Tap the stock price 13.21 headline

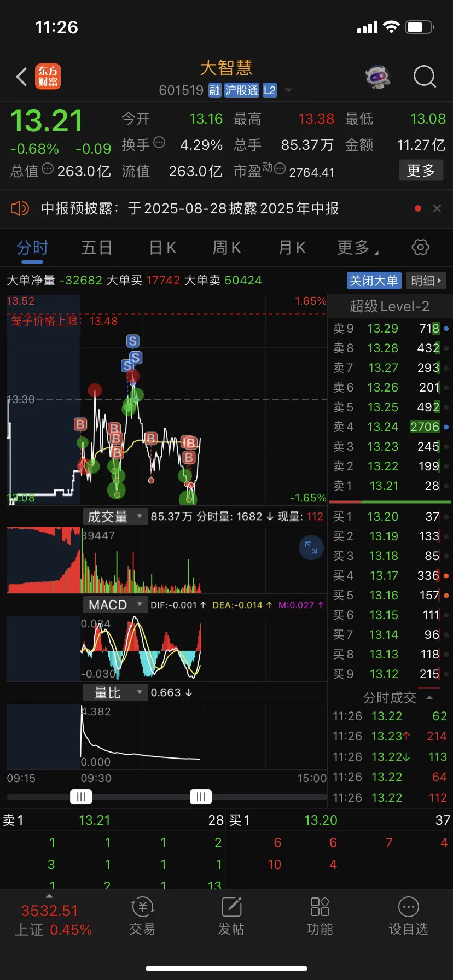[47, 120]
